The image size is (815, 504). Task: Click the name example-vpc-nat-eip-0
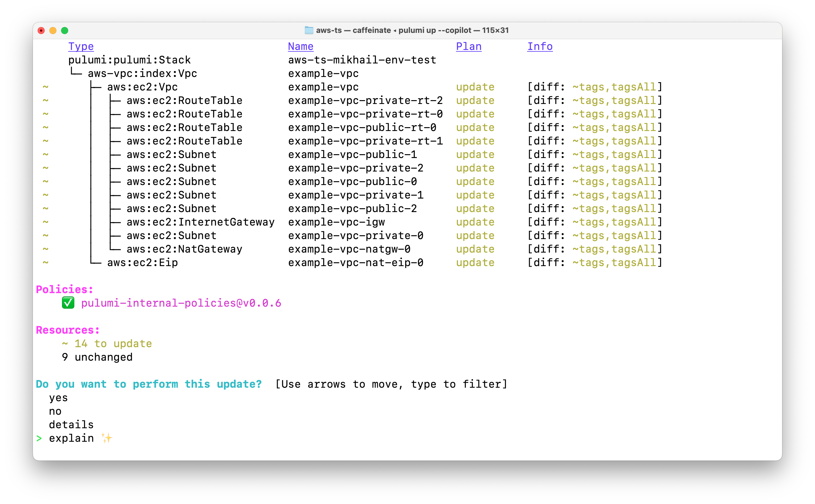pos(356,263)
